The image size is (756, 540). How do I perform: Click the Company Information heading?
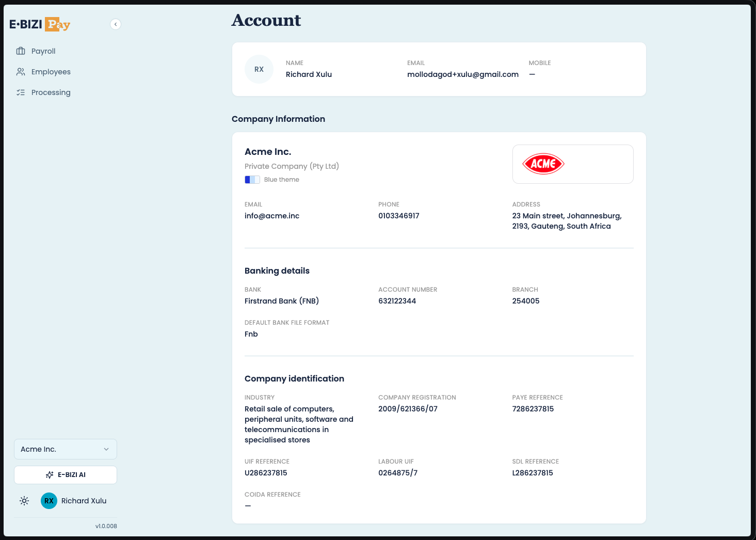click(x=278, y=119)
